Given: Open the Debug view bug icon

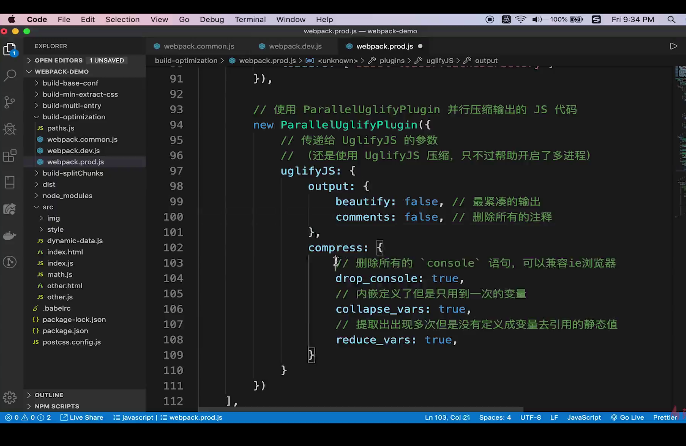Looking at the screenshot, I should [x=10, y=129].
